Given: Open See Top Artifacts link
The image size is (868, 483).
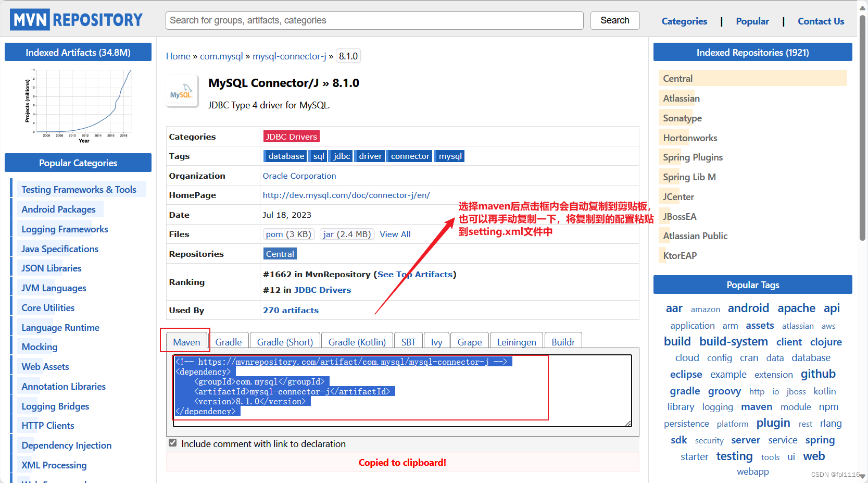Looking at the screenshot, I should 415,274.
